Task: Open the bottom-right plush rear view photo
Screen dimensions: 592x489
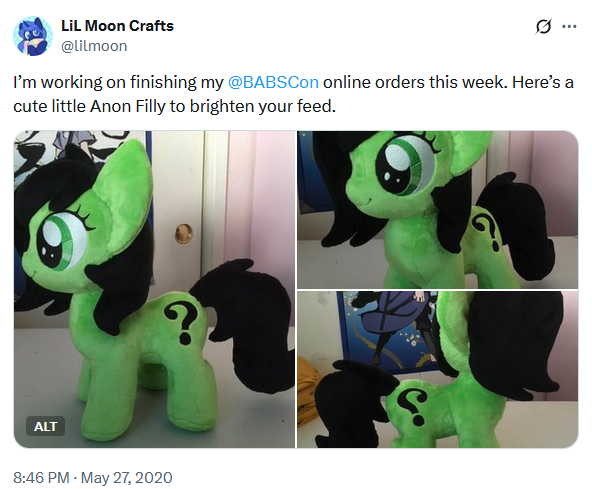Action: pos(438,369)
